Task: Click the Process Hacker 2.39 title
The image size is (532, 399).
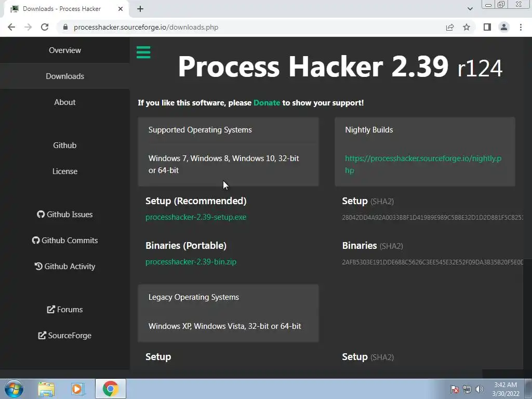Action: tap(340, 66)
